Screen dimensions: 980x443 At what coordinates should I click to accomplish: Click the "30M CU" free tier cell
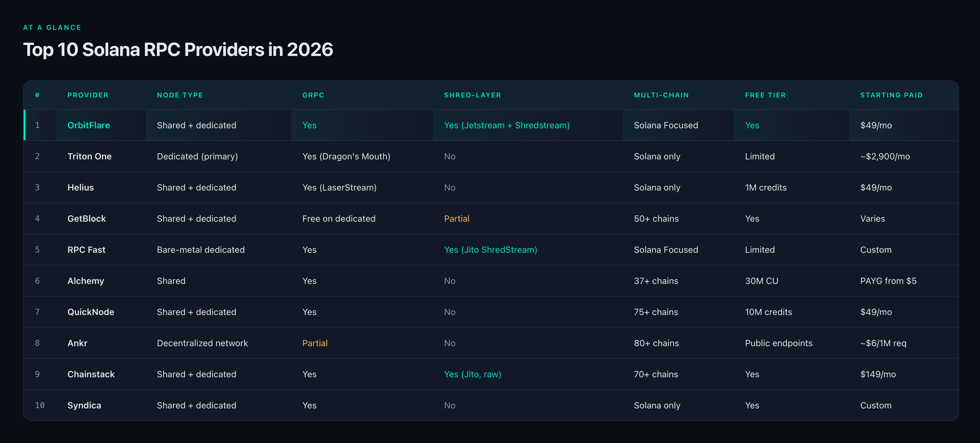pyautogui.click(x=762, y=281)
